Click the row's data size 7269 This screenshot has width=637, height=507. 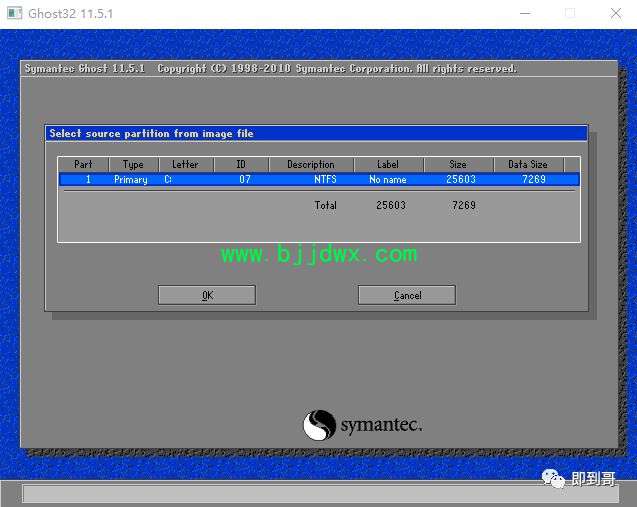click(534, 179)
